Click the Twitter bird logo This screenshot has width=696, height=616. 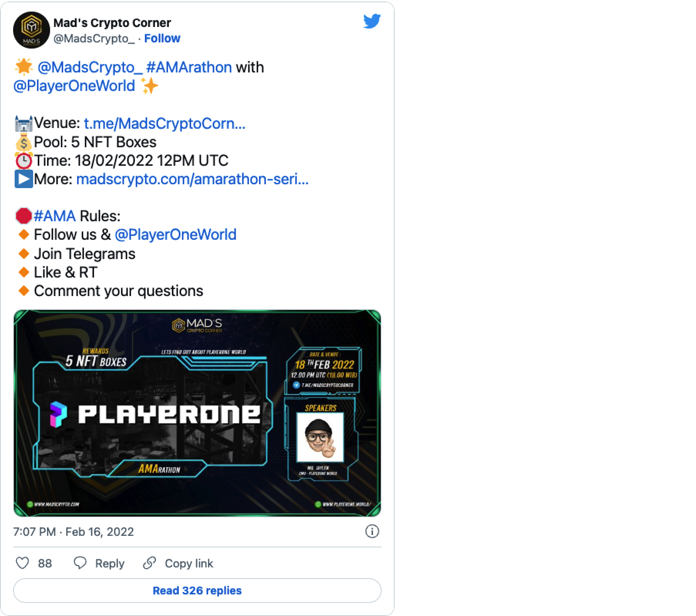coord(372,21)
